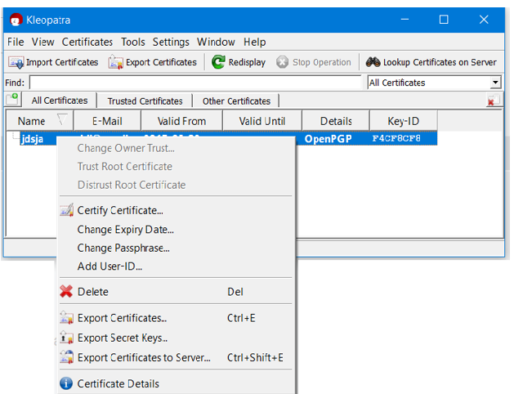Viewport: 532px width, 394px height.
Task: Click the new tab icon left of All Certificates
Action: pos(13,100)
